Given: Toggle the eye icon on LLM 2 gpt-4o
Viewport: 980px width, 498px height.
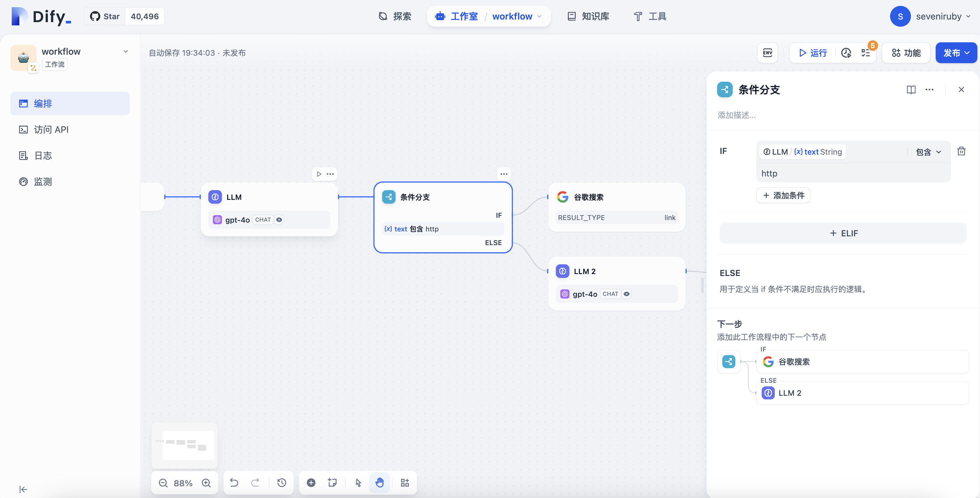Looking at the screenshot, I should pos(627,294).
